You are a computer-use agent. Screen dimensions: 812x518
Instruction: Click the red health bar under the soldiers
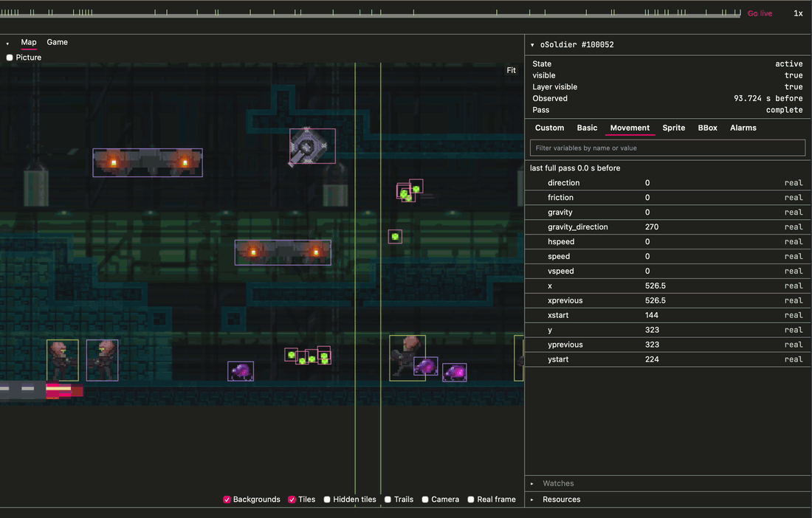(64, 390)
